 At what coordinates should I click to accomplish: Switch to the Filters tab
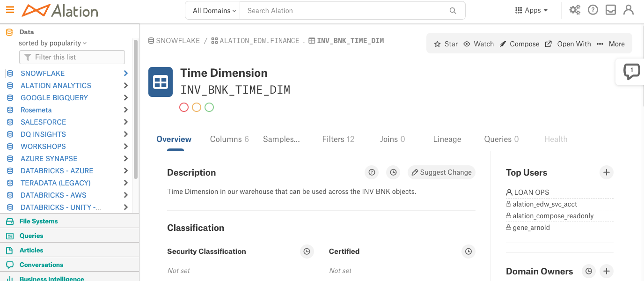tap(338, 139)
